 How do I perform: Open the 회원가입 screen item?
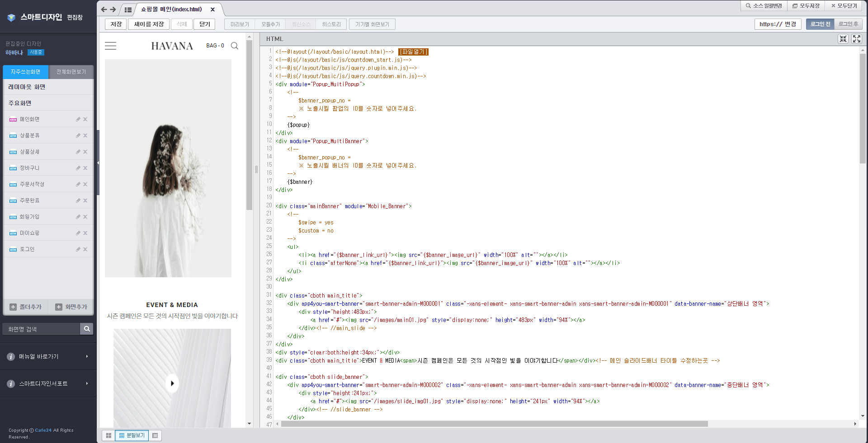point(29,217)
